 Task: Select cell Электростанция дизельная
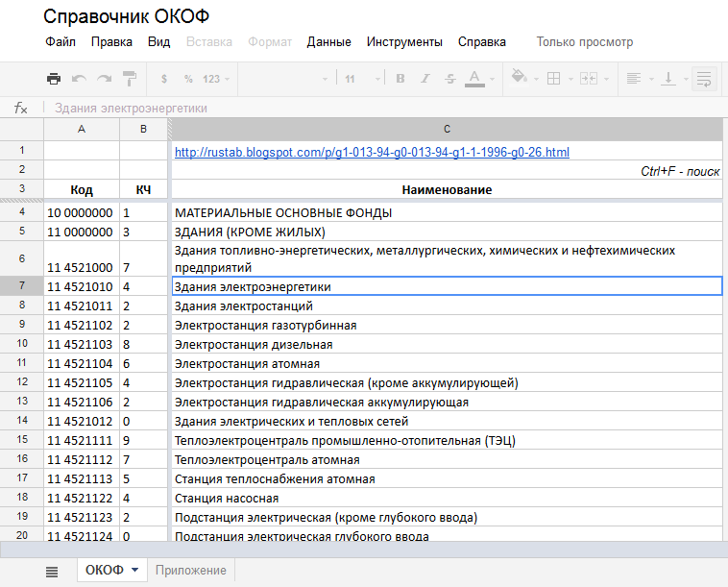click(448, 344)
